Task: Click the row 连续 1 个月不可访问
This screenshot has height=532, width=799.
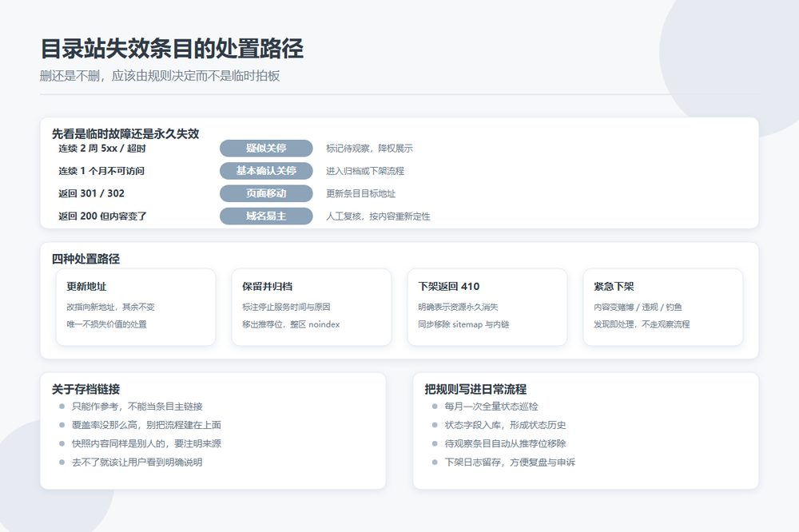Action: pyautogui.click(x=101, y=171)
